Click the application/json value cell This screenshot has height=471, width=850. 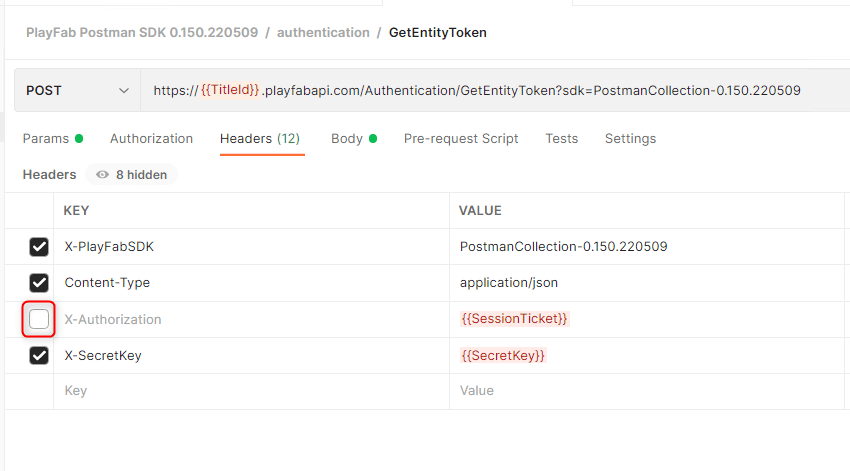click(647, 283)
